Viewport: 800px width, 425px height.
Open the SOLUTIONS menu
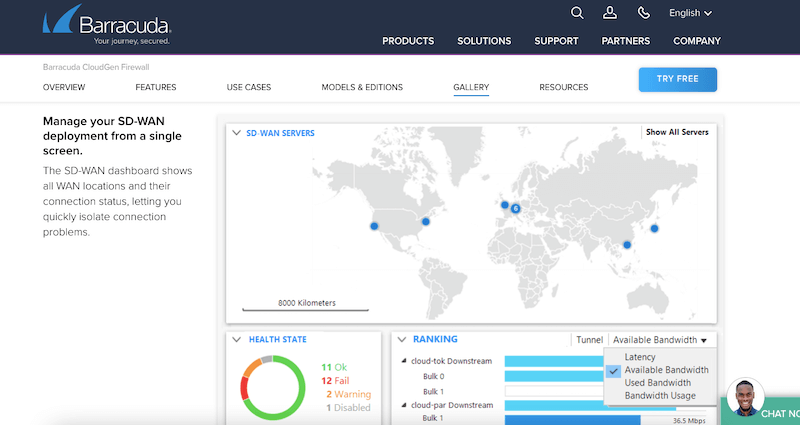[x=484, y=41]
